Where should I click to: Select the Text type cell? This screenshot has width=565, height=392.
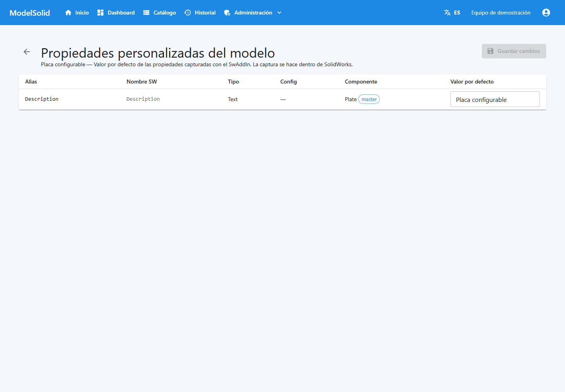[233, 99]
